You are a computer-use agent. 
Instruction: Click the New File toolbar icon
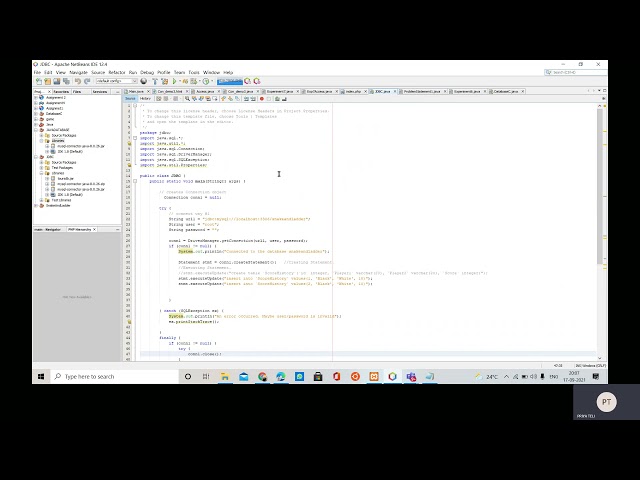click(39, 81)
